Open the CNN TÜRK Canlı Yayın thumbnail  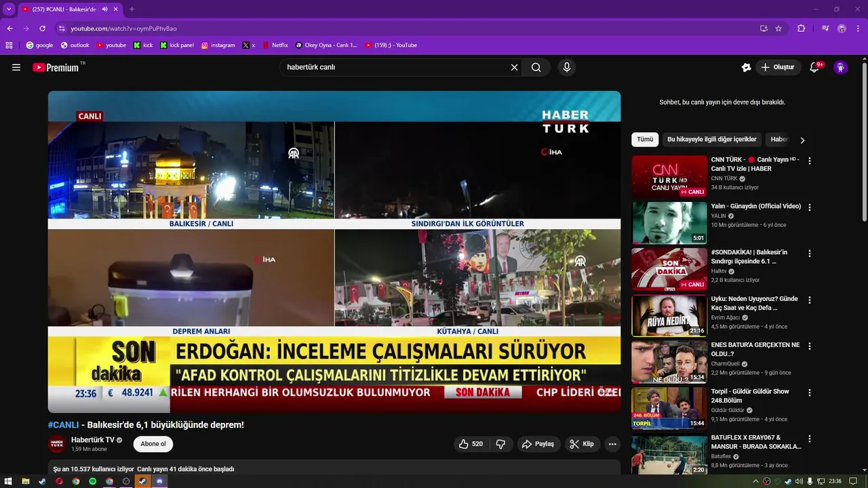click(669, 176)
